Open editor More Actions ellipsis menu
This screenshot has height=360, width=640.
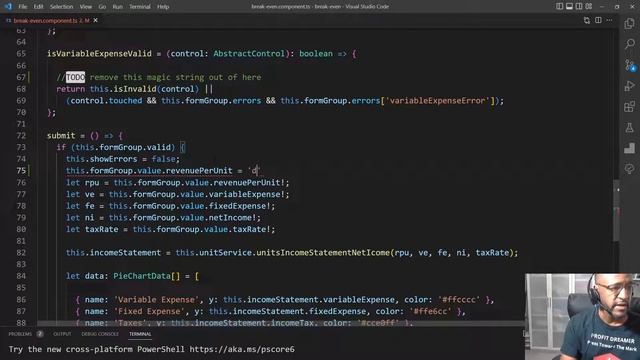point(609,20)
